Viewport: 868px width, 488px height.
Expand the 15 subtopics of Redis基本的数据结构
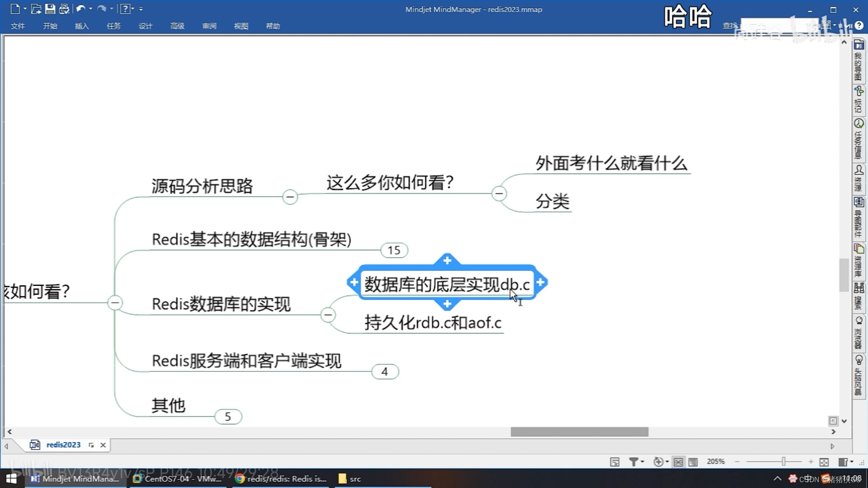tap(394, 250)
